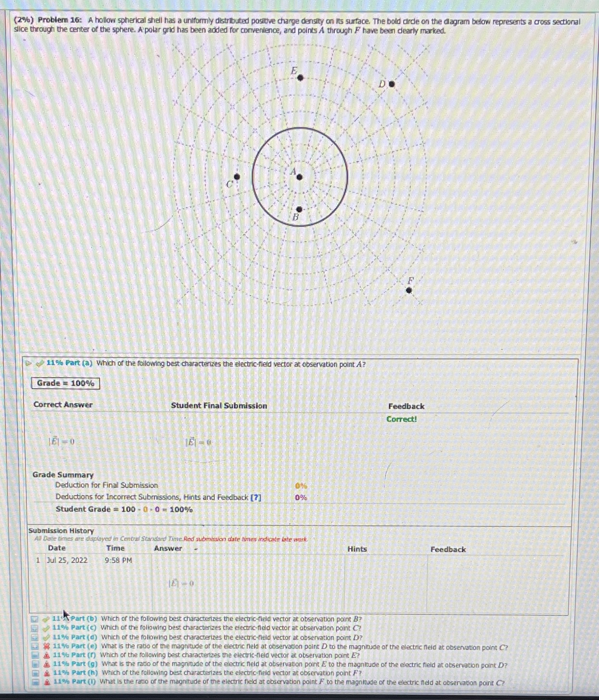The height and width of the screenshot is (700, 599).
Task: Click the green 'Correct!' feedback text
Action: (402, 419)
